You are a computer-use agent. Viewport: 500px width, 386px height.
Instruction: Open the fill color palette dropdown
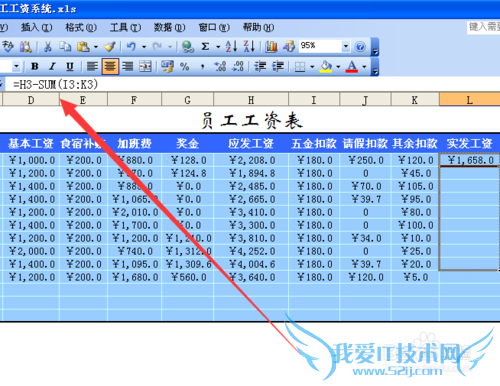(x=338, y=67)
